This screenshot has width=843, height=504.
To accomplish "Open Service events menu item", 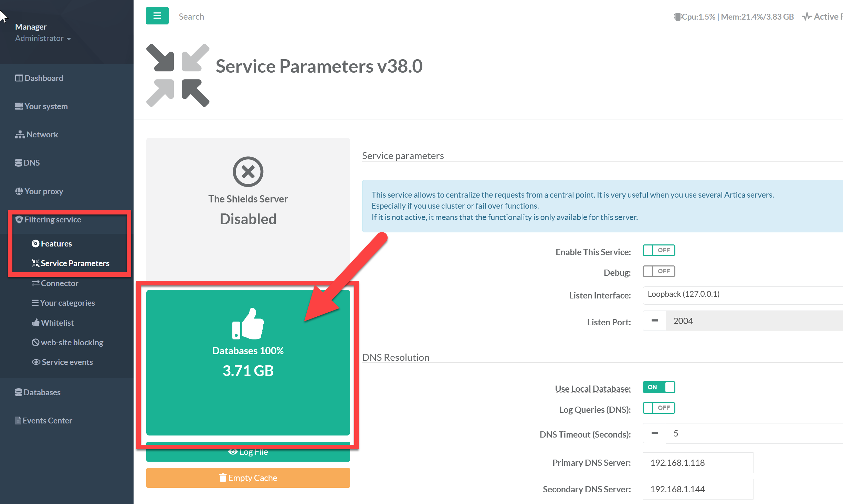I will [67, 362].
